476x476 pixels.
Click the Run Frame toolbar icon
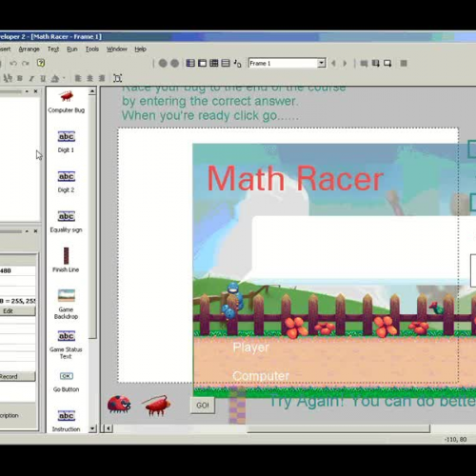coord(387,64)
